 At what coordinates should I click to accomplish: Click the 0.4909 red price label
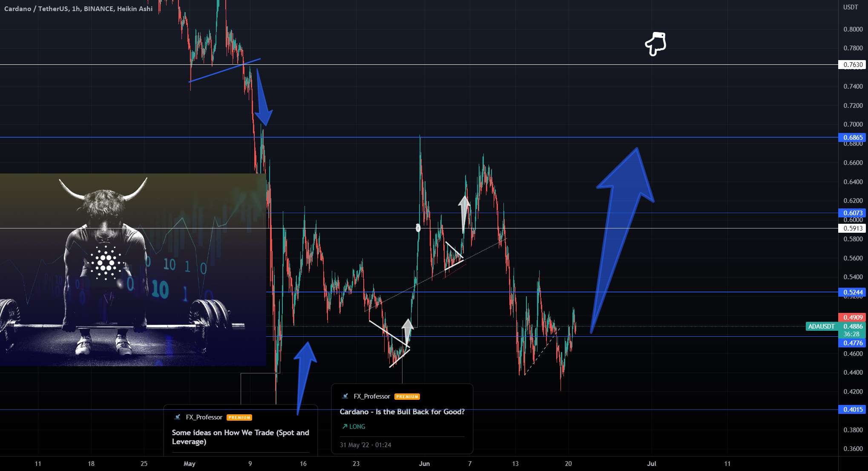(x=852, y=317)
